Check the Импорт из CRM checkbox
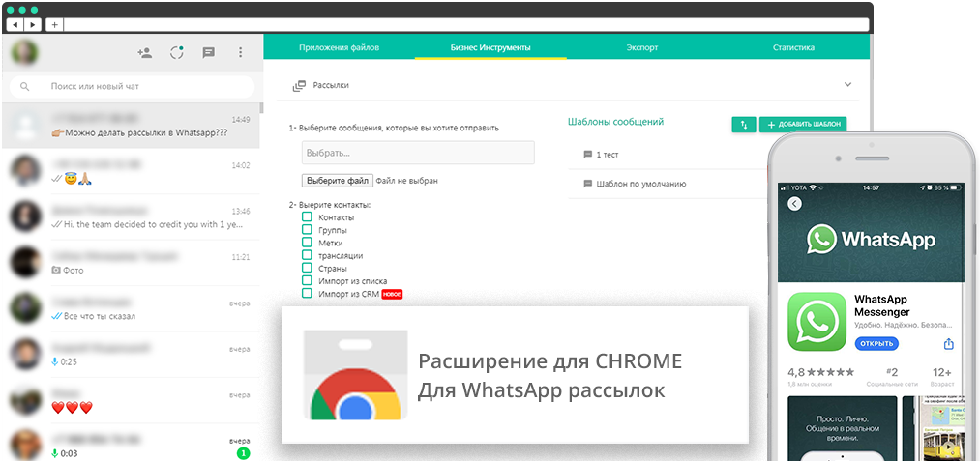This screenshot has width=980, height=461. [x=307, y=293]
